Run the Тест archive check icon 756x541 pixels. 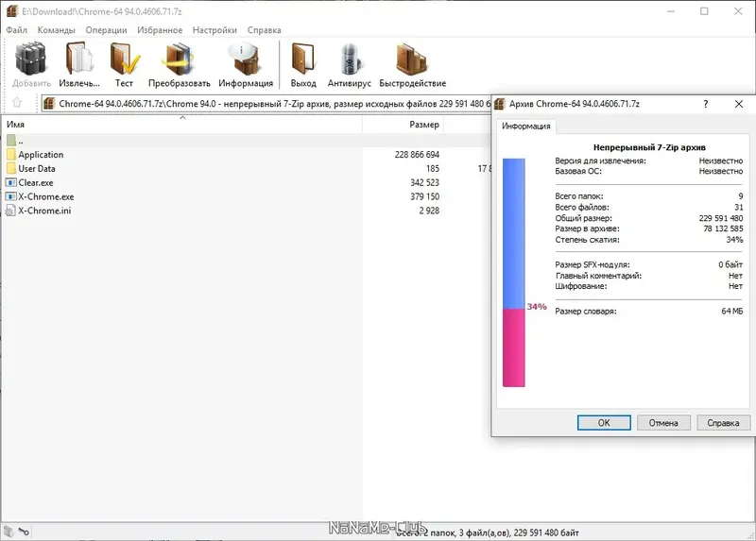point(125,59)
